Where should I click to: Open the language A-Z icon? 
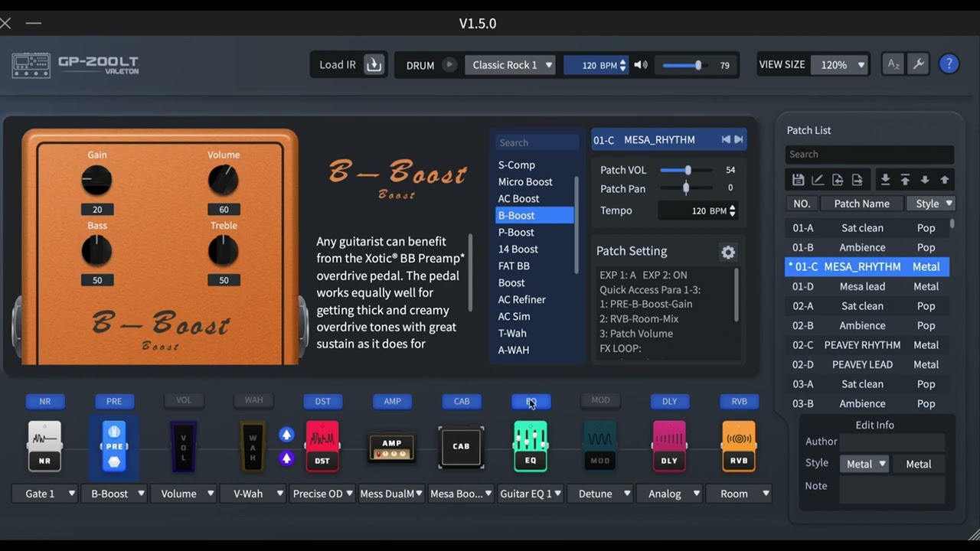coord(893,64)
